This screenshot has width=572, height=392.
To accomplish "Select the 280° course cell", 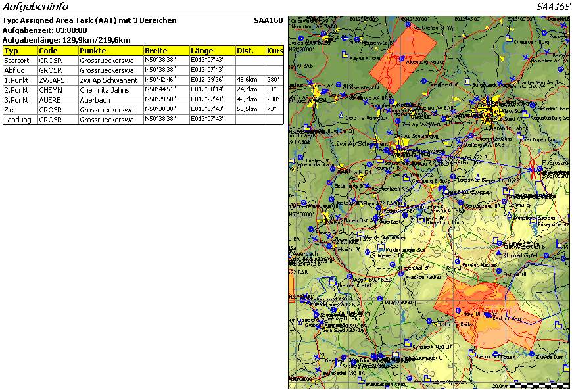I will pos(274,80).
